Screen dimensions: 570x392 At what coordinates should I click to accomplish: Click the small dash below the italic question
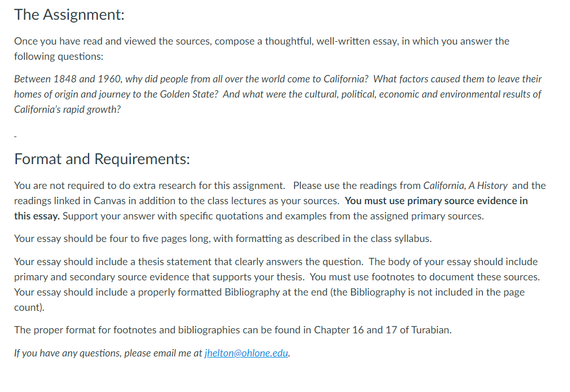(x=15, y=136)
